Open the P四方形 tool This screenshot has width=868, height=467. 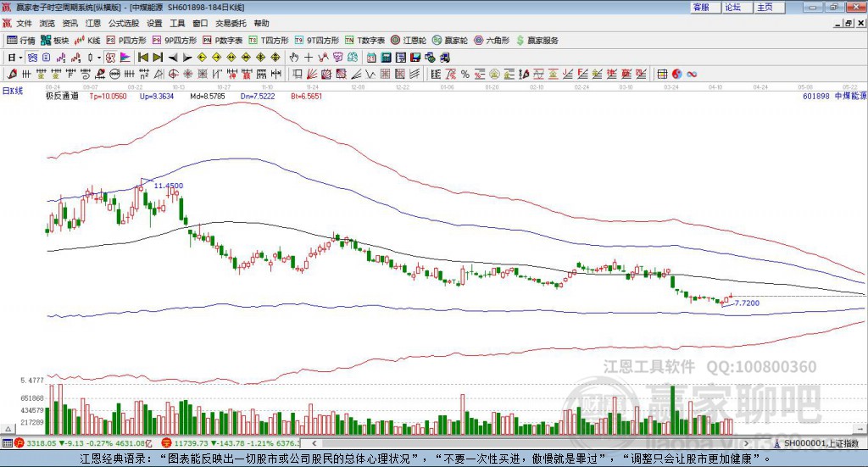126,41
